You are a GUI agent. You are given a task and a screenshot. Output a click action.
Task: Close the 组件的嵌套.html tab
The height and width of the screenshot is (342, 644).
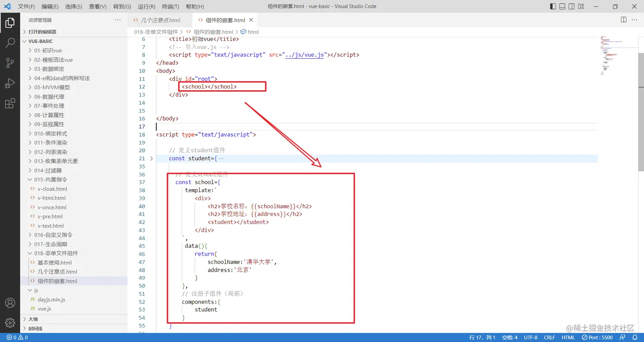point(251,20)
